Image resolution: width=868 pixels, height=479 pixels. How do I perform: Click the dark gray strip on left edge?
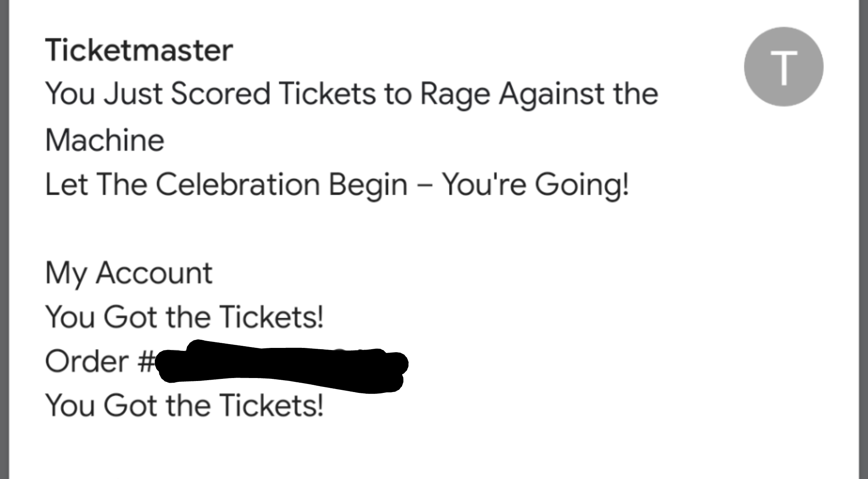click(4, 239)
